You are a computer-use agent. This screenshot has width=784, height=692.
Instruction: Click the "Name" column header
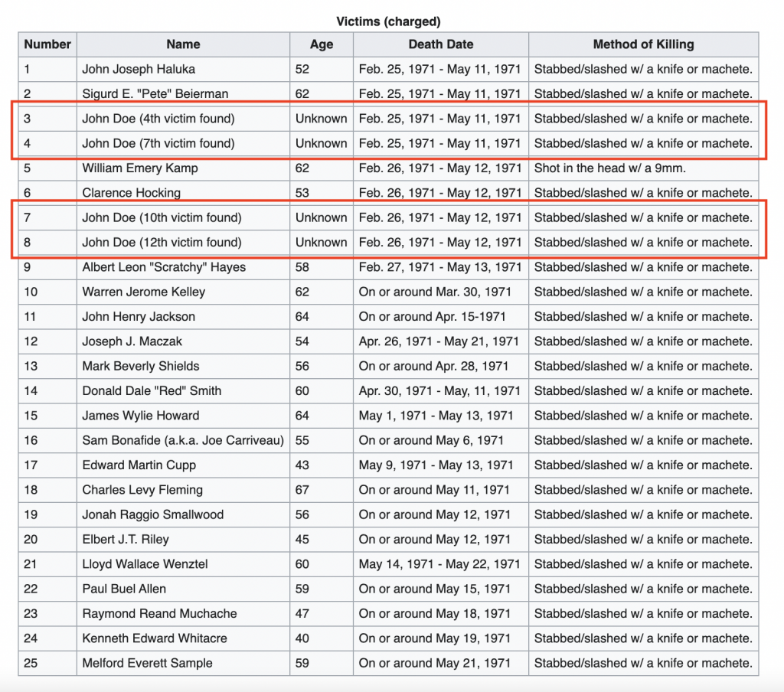pyautogui.click(x=183, y=44)
